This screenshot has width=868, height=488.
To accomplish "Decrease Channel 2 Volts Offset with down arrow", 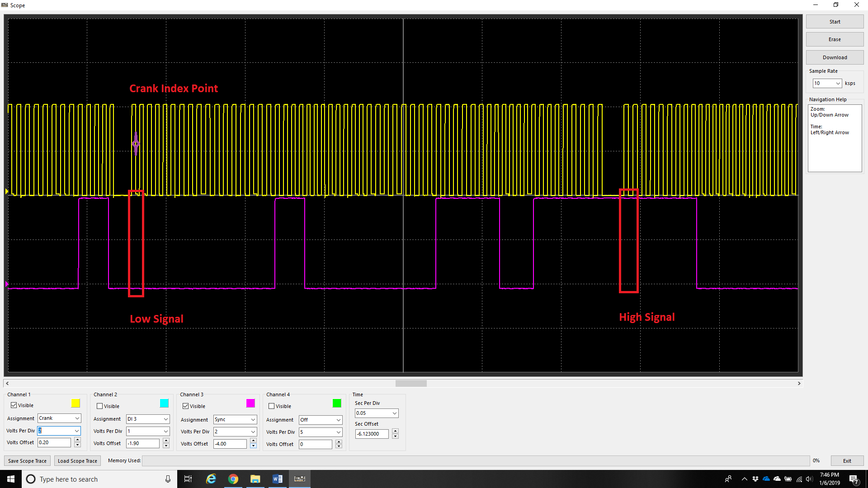I will 166,446.
